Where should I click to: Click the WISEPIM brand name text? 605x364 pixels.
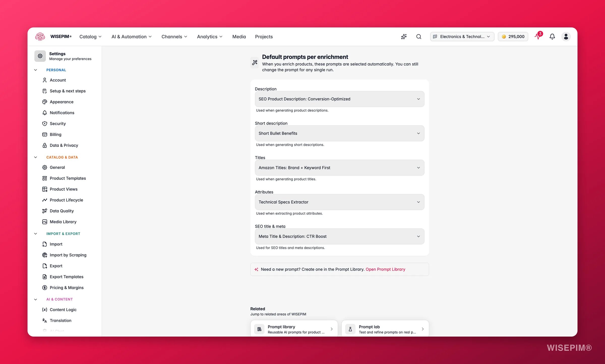pyautogui.click(x=61, y=37)
